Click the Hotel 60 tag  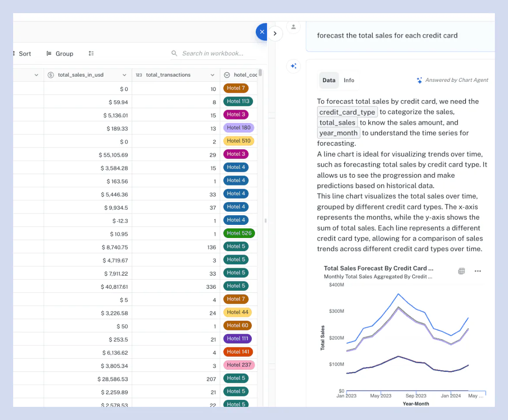tap(237, 325)
